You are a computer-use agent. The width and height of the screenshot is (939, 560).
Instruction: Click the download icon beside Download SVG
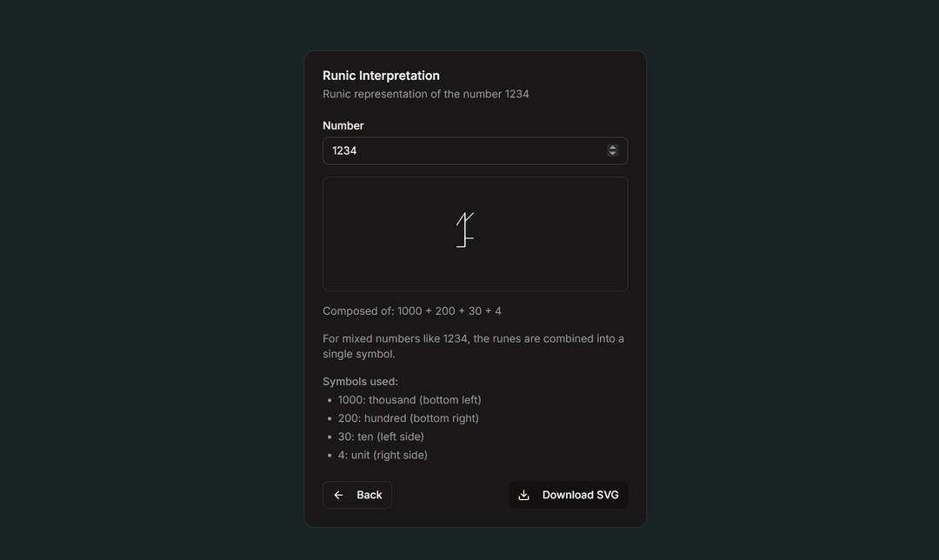point(523,495)
